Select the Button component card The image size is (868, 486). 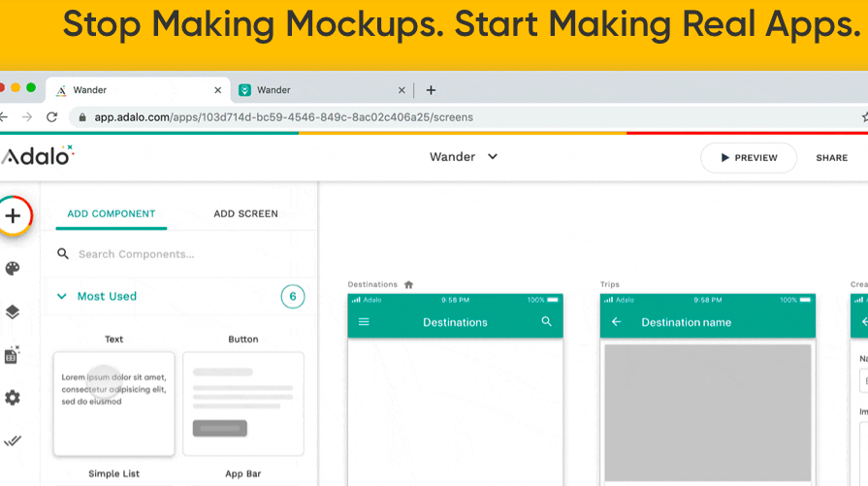243,404
